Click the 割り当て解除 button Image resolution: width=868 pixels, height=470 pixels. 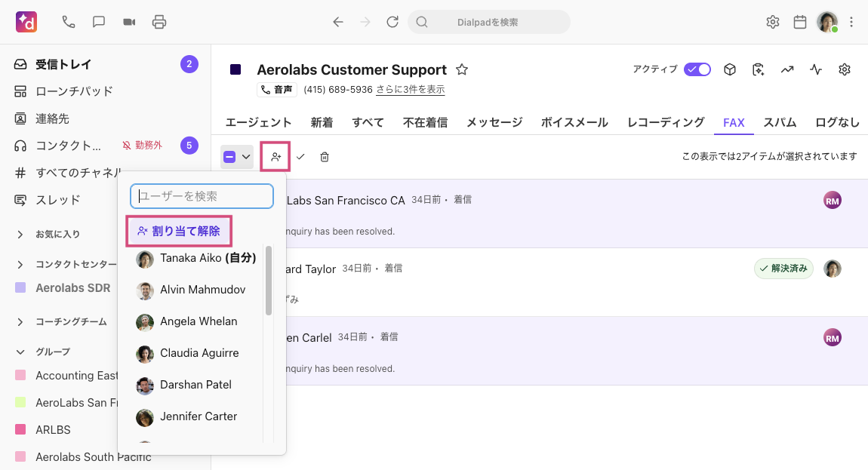[x=179, y=231]
